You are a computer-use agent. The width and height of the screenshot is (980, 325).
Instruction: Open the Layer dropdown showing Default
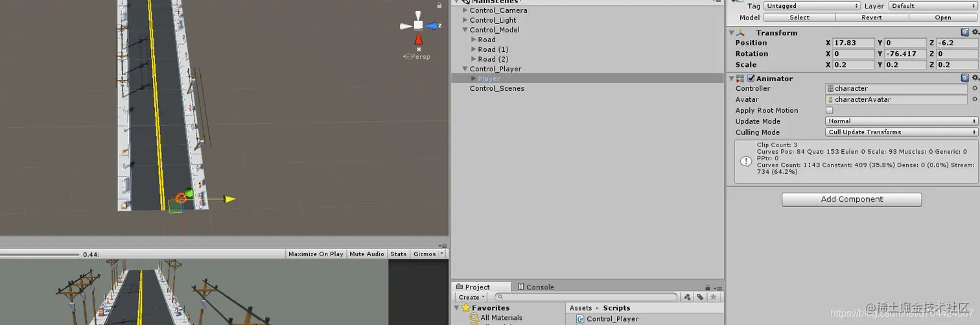[933, 6]
